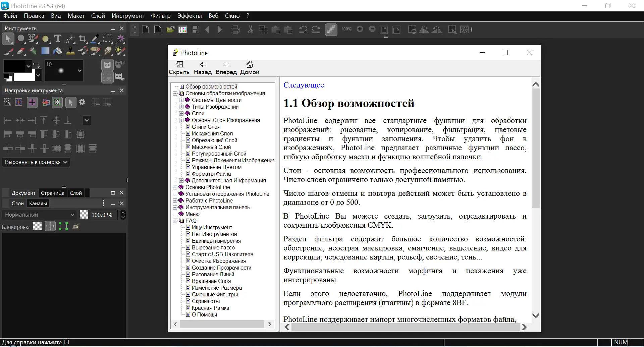Toggle position lock with arrows icon

point(50,226)
